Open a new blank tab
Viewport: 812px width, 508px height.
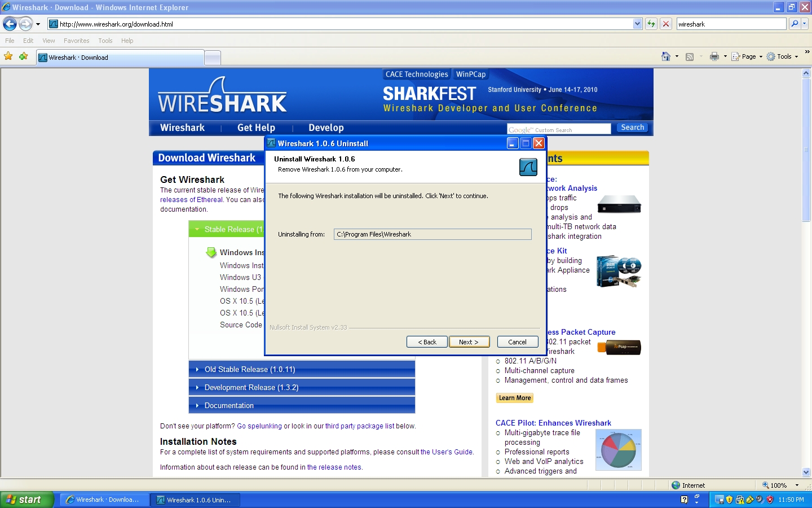pyautogui.click(x=212, y=58)
